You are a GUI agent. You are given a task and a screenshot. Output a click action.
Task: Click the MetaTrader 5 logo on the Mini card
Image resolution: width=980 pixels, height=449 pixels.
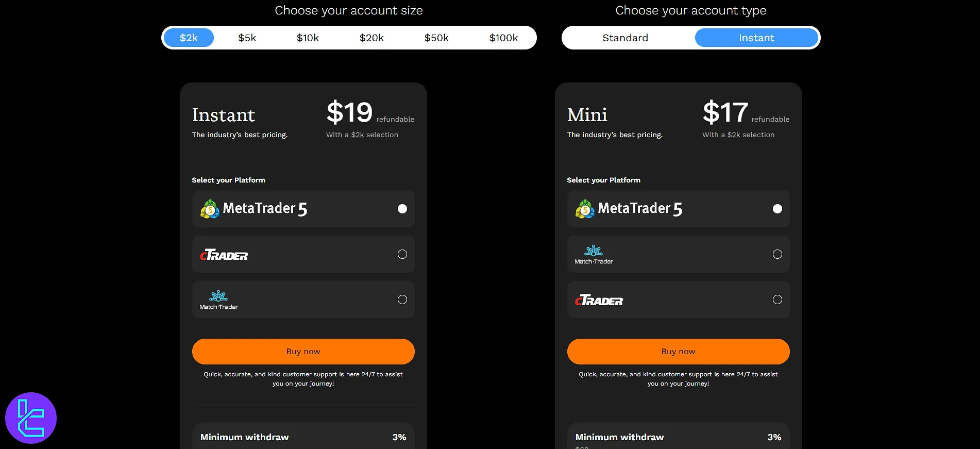coord(583,209)
